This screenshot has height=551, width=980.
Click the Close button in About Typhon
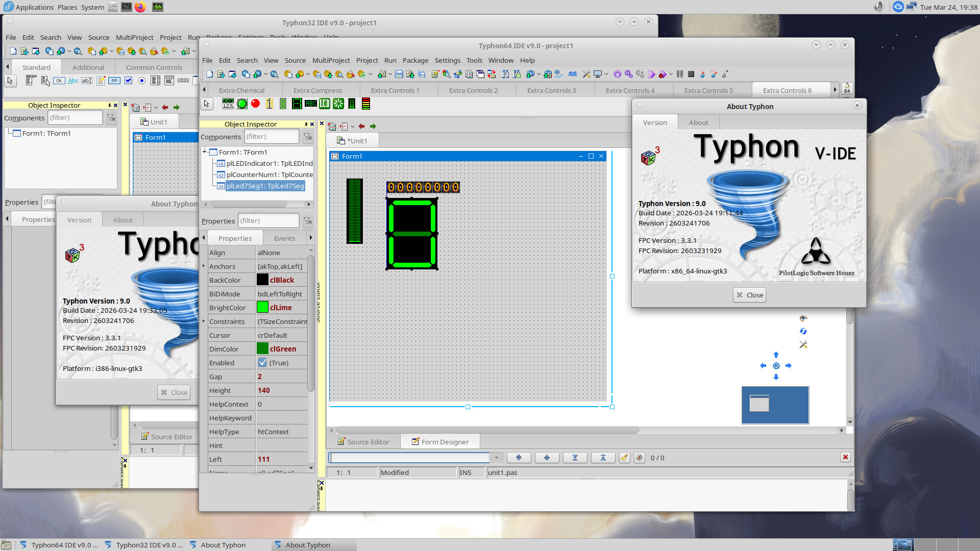click(749, 295)
